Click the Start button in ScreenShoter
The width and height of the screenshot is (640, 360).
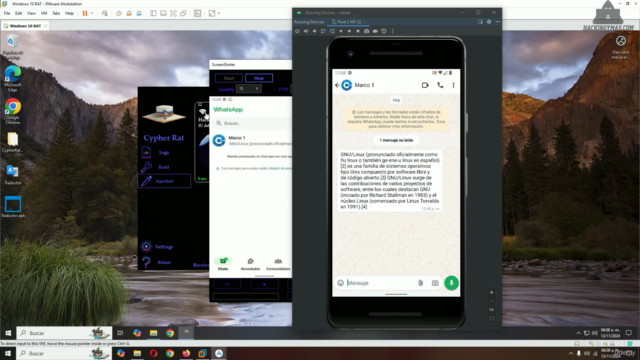[229, 78]
